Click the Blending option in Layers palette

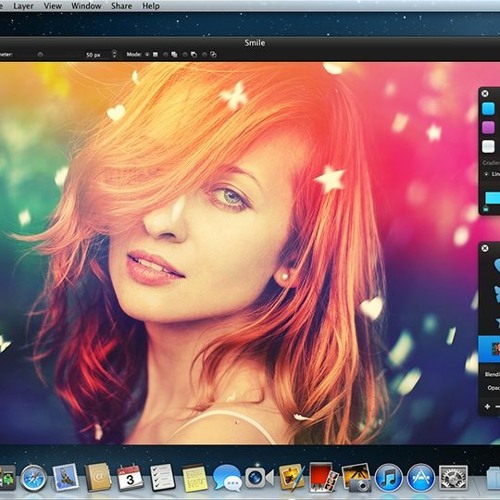492,374
